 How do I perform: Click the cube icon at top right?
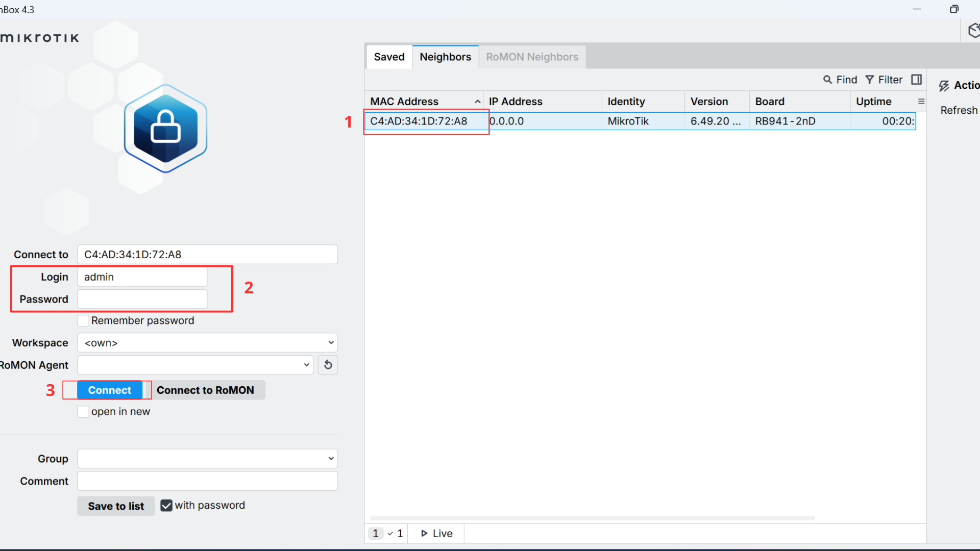[974, 31]
